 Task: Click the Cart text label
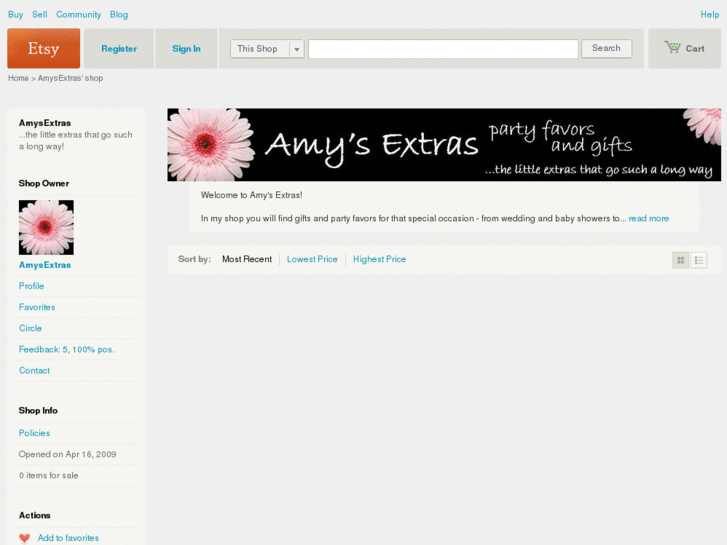695,49
